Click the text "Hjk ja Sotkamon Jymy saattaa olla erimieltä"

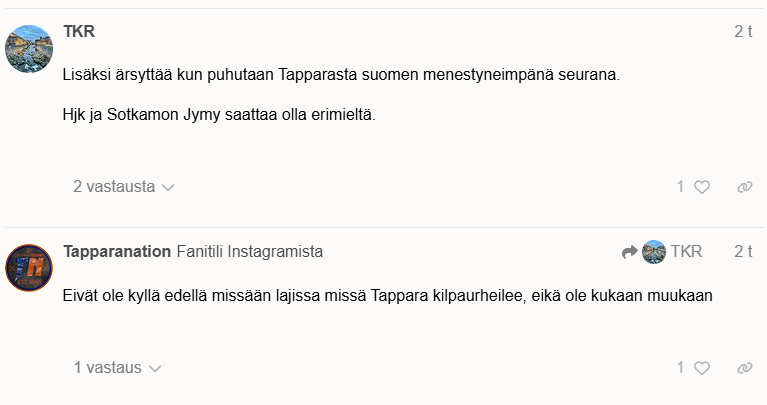pos(219,116)
